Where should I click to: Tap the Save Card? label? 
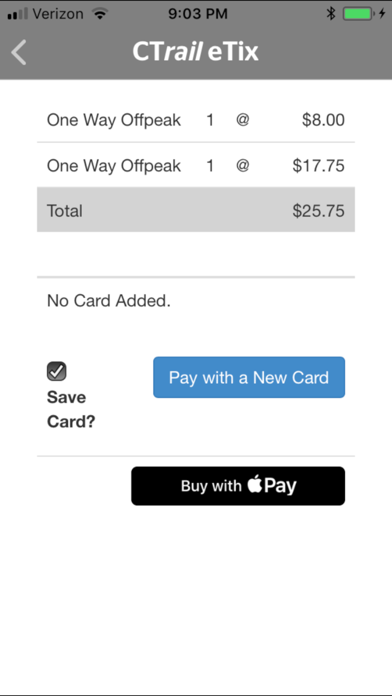71,409
